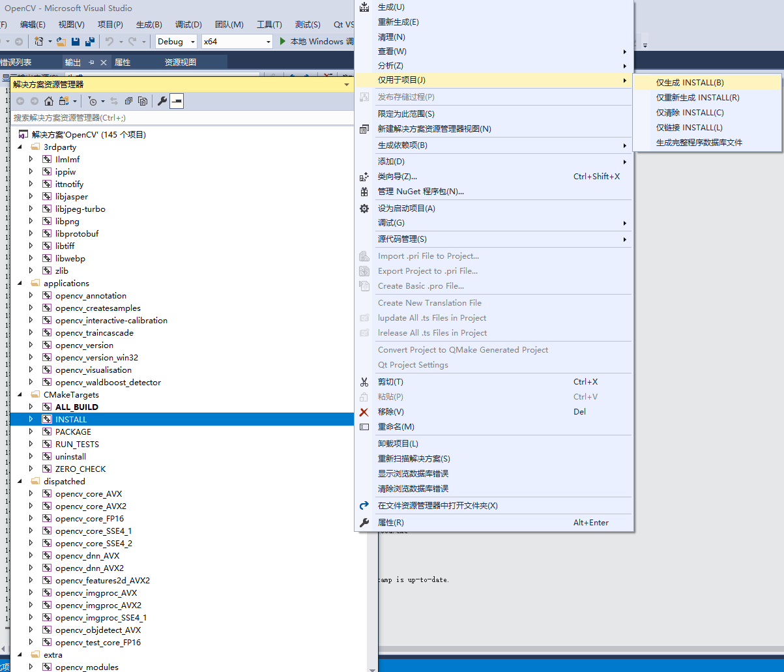
Task: Click the Save toolbar icon
Action: click(76, 42)
